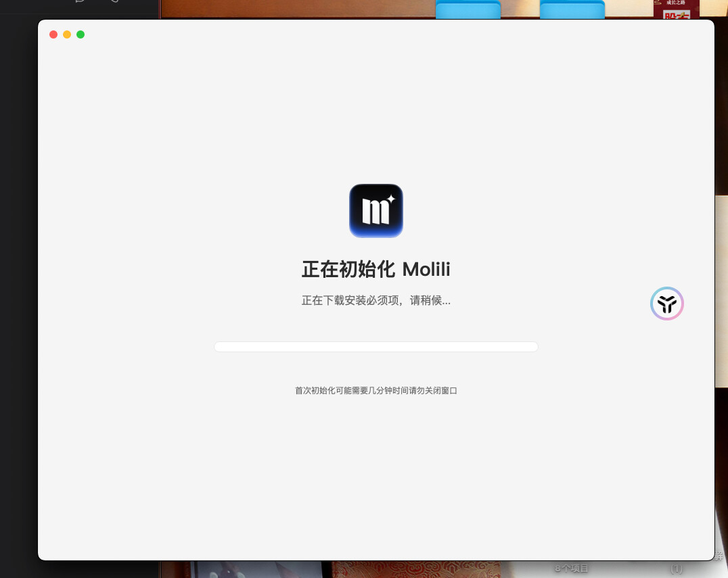Click the speech bubble icon in dark sidebar
Viewport: 728px width, 578px height.
pos(81,2)
